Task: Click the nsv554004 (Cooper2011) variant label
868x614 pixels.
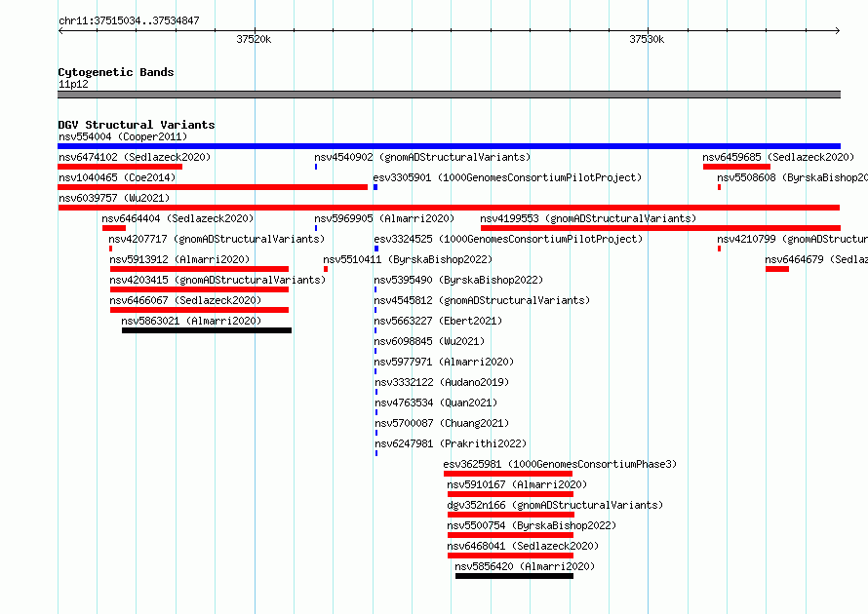Action: click(123, 136)
